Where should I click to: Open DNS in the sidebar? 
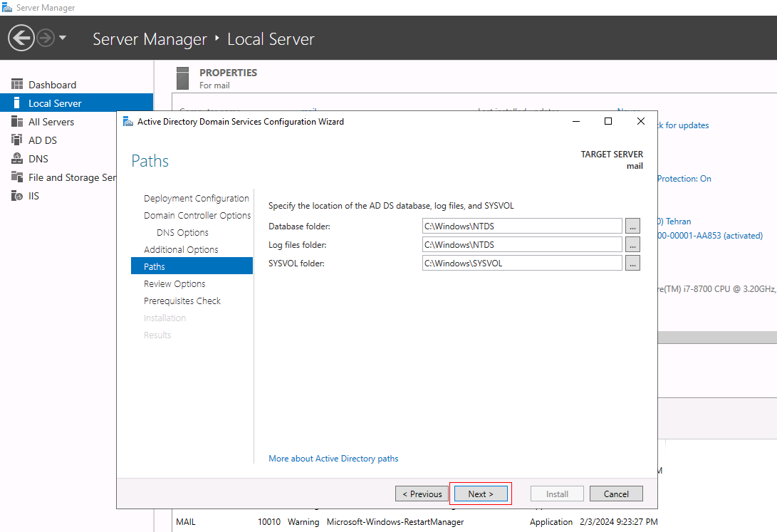click(38, 159)
